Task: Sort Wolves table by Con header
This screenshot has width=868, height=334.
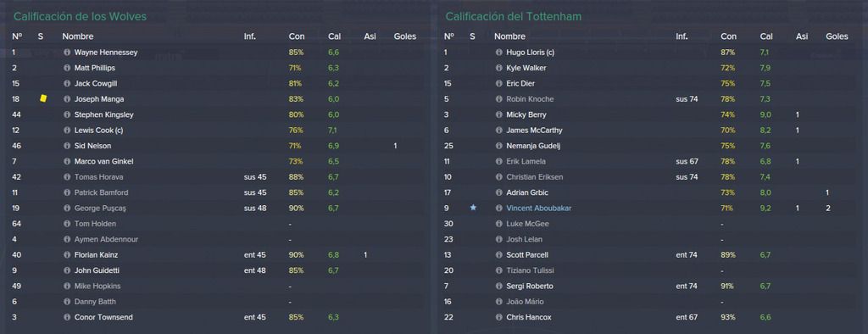Action: (296, 36)
